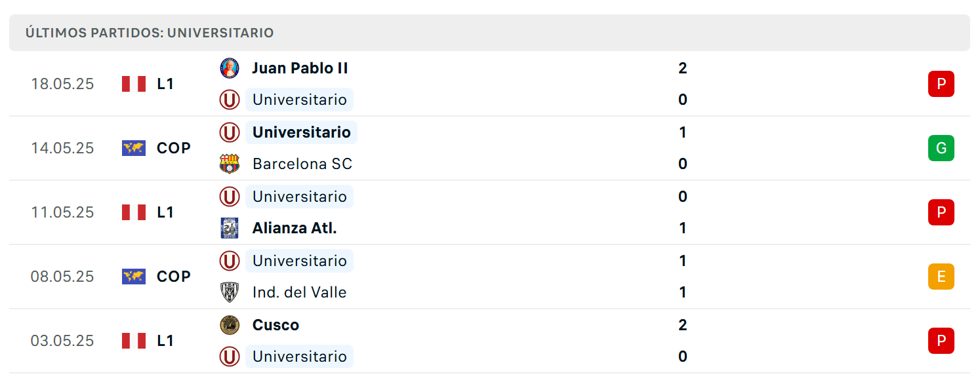This screenshot has width=980, height=384.
Task: Click world map icon on 14.05.25 match
Action: tap(134, 148)
